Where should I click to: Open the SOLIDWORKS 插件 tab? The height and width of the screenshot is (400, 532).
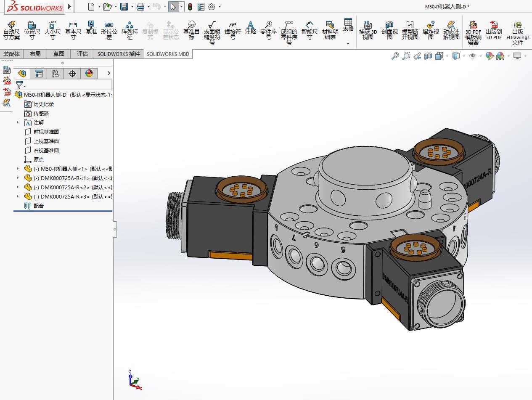click(119, 54)
